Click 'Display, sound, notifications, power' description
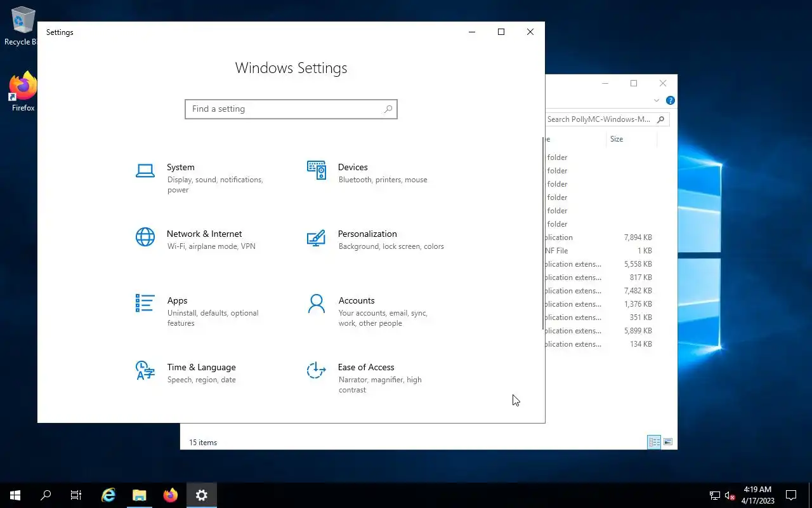This screenshot has height=508, width=812. [x=215, y=185]
